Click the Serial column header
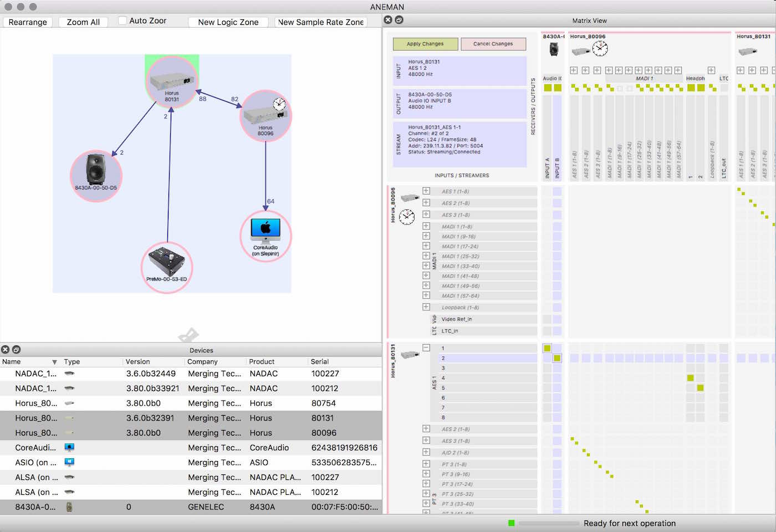Screen dimensions: 776x532 (320, 362)
